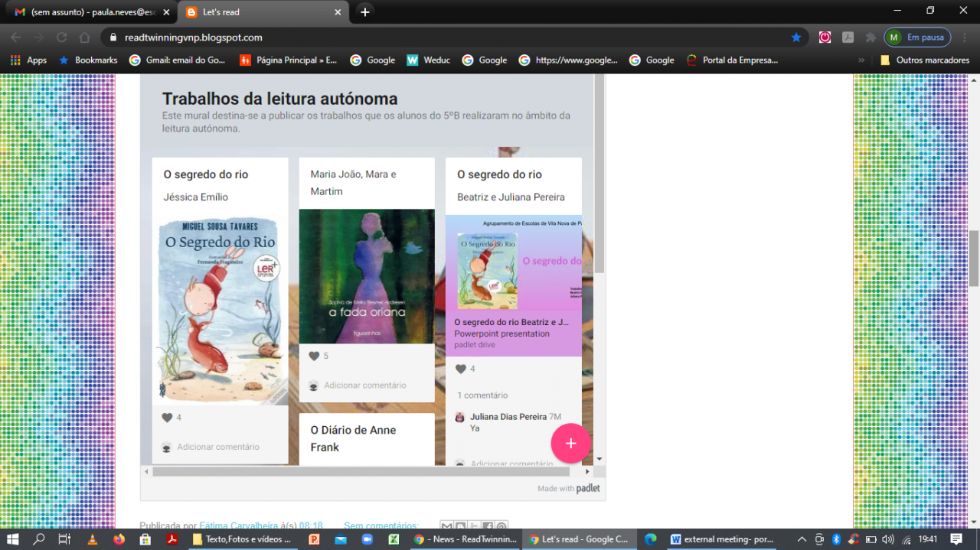Bookmark this page with the star icon
The height and width of the screenshot is (550, 980).
[796, 37]
